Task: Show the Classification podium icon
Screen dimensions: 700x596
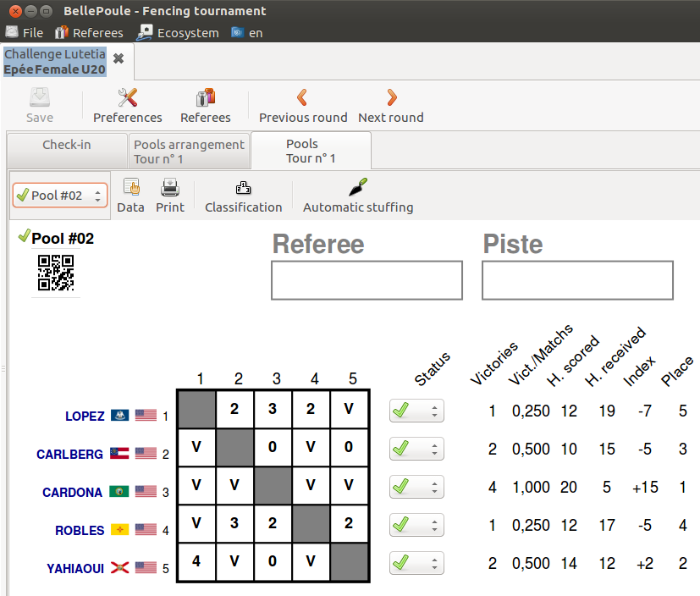Action: coord(243,187)
